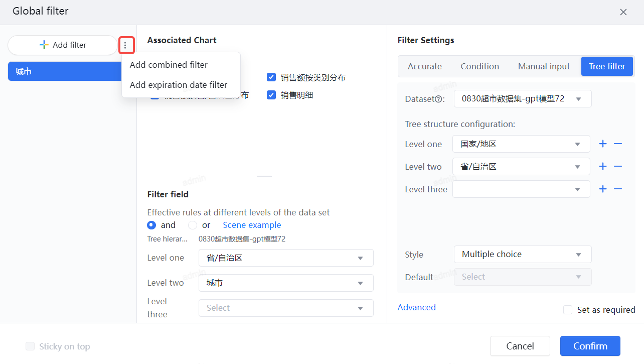Uncheck 销售额按类别分布 chart checkbox

pos(271,77)
